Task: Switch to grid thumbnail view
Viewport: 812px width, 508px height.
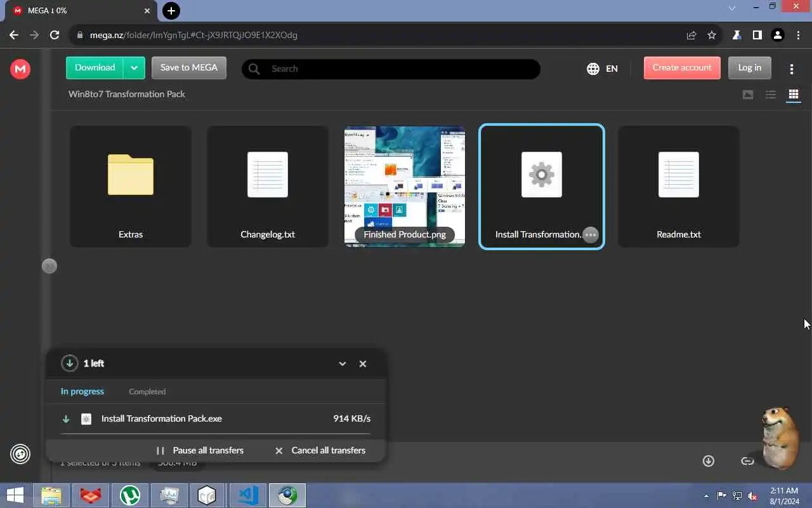Action: (x=794, y=95)
